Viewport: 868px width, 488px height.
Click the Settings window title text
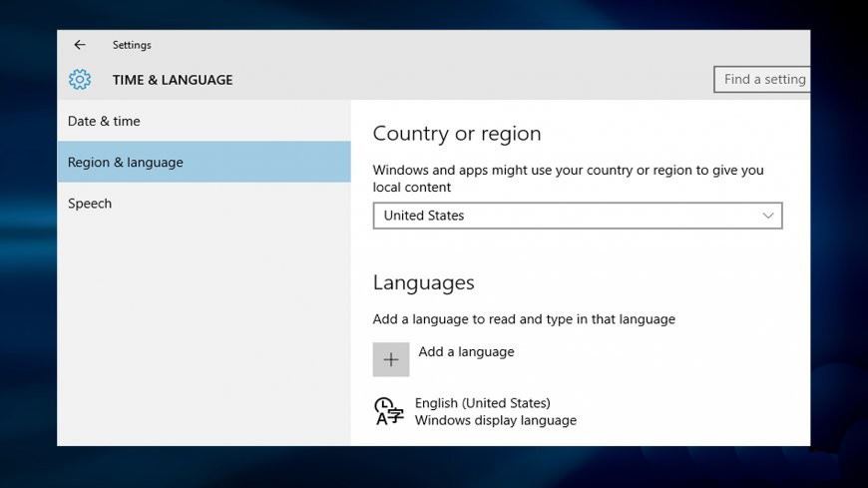(x=132, y=45)
